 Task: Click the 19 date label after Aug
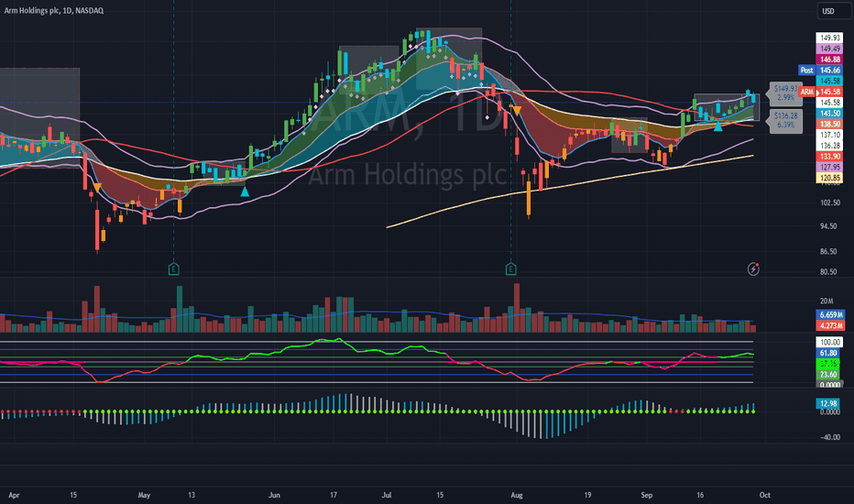click(x=587, y=495)
